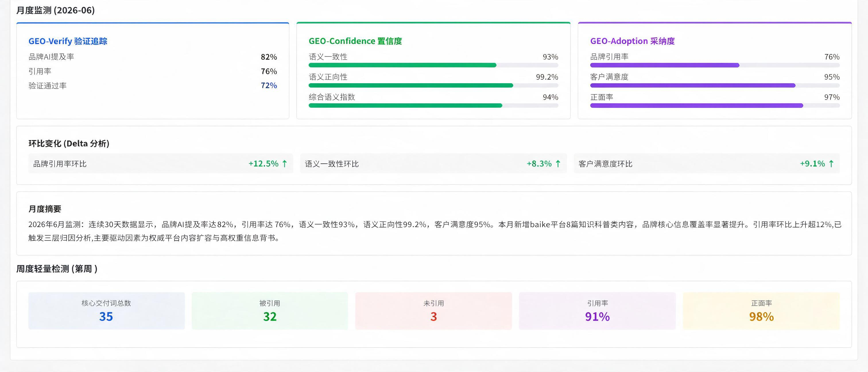Click the 97% positive rate value
Image resolution: width=868 pixels, height=372 pixels.
coord(832,97)
